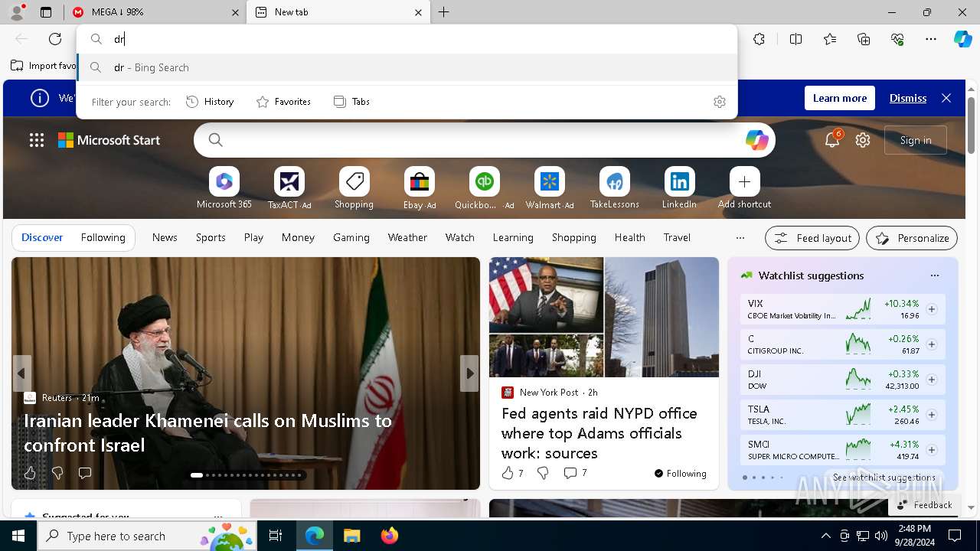Add TSLA to watchlist

coord(932,415)
